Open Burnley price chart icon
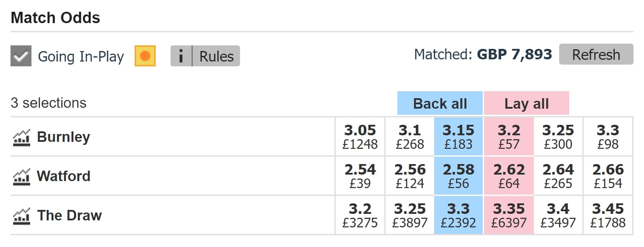 [x=21, y=137]
